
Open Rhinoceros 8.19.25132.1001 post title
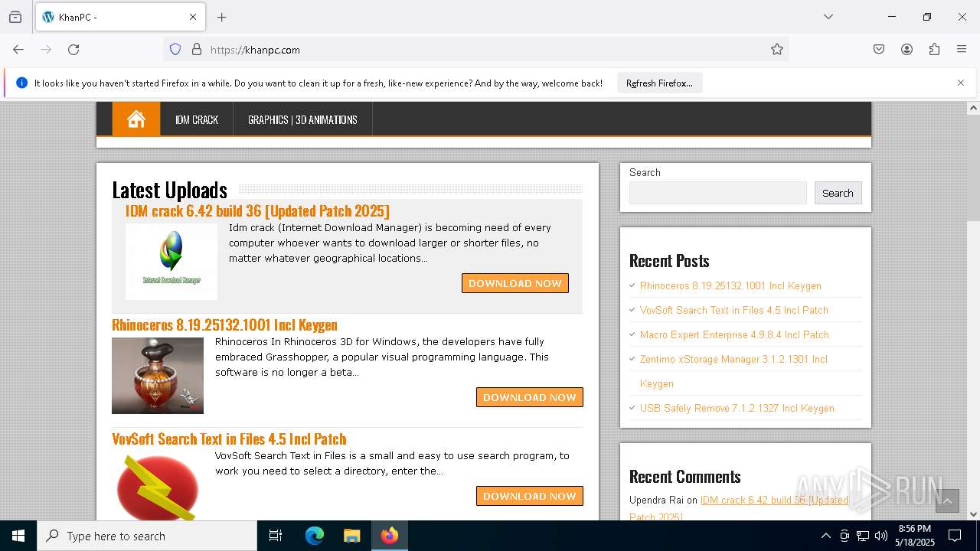(x=224, y=324)
